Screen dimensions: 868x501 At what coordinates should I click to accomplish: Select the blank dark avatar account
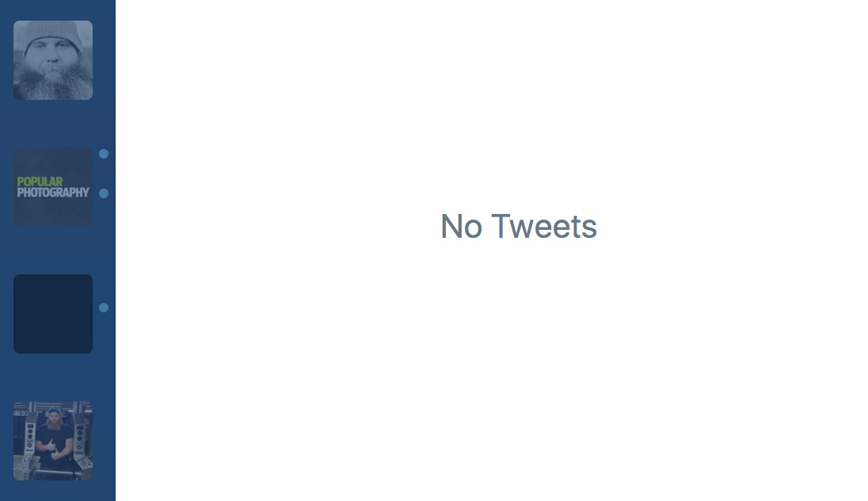[x=53, y=314]
